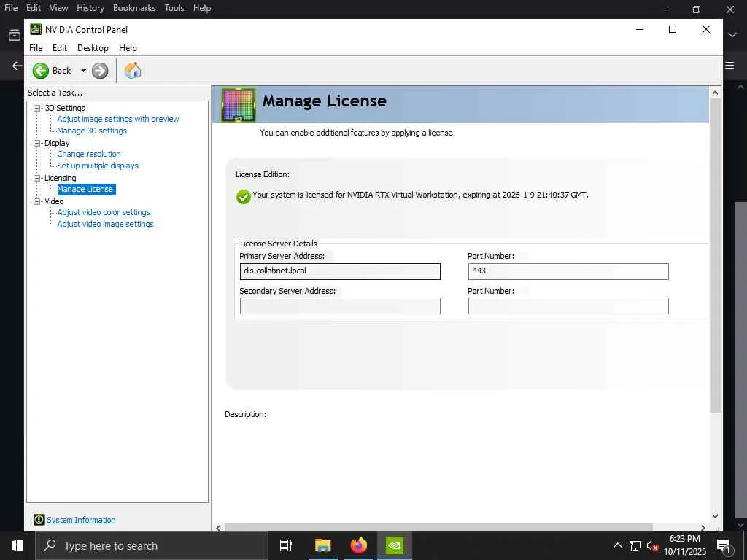Select Manage 3D settings
Image resolution: width=747 pixels, height=560 pixels.
(x=92, y=131)
